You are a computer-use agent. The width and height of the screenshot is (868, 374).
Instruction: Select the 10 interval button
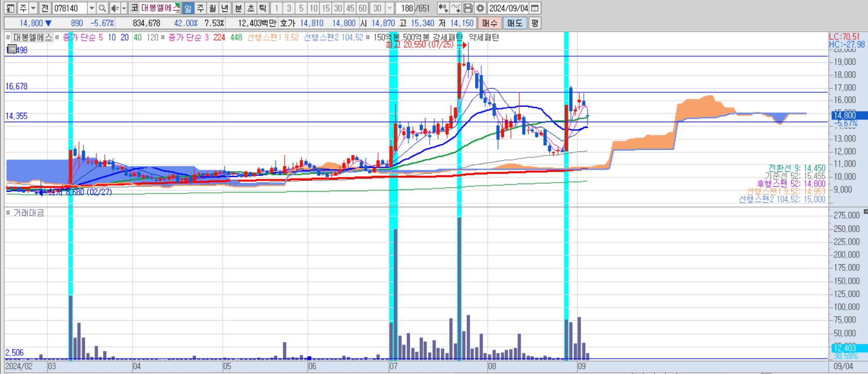[x=314, y=8]
